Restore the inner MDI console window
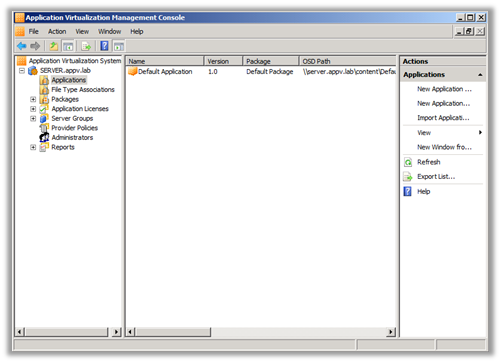This screenshot has width=501, height=363. (x=469, y=31)
